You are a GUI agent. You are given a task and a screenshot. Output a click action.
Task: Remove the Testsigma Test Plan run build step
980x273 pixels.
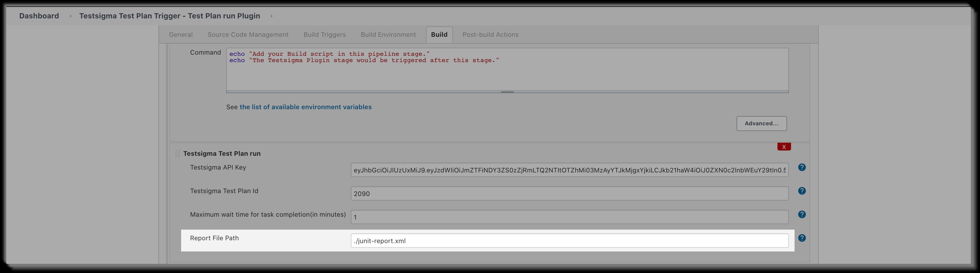coord(784,146)
